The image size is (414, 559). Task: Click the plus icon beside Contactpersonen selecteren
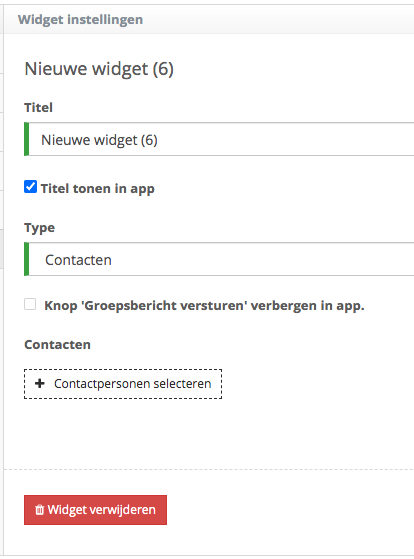coord(40,384)
